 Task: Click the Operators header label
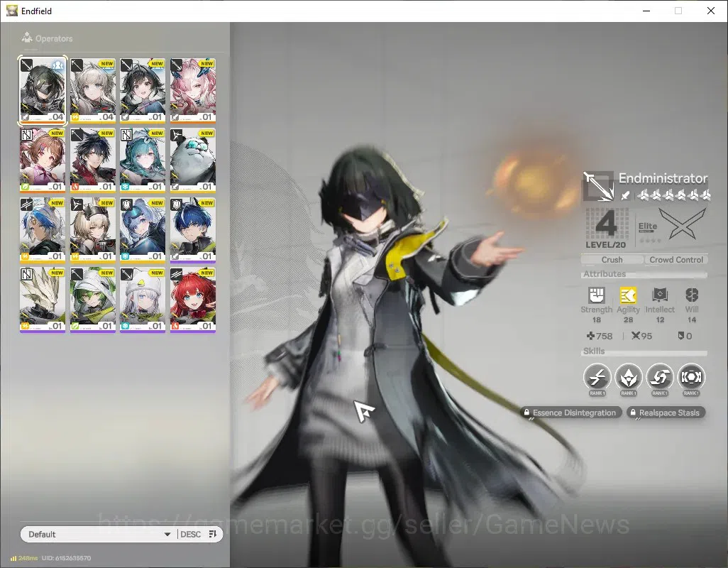(x=54, y=38)
